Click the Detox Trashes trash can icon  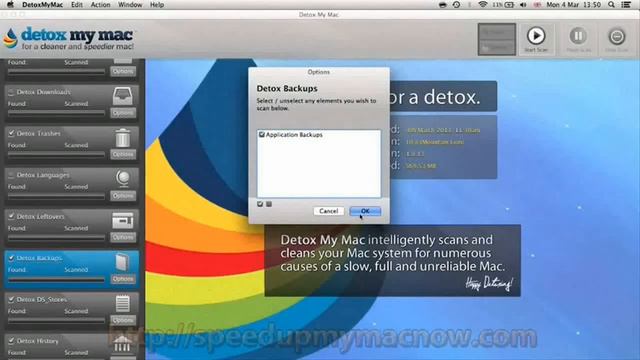(122, 138)
